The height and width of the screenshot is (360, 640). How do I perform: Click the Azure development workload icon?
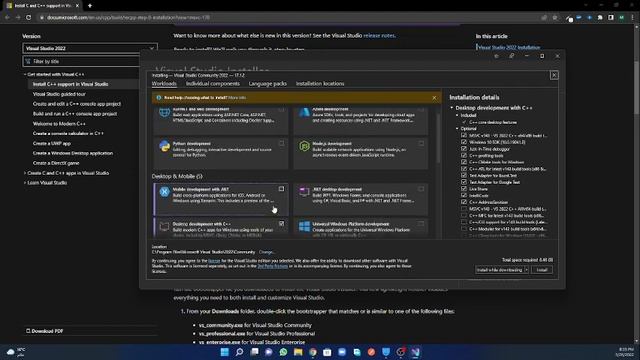[304, 112]
